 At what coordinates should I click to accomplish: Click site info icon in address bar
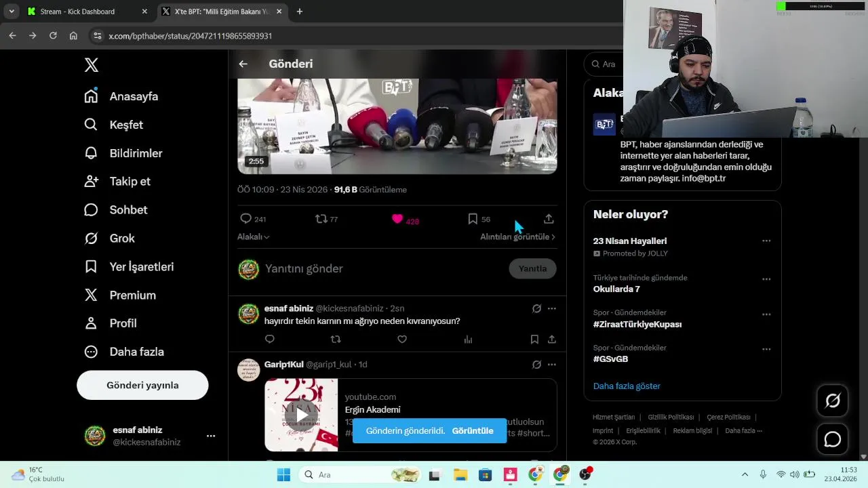[98, 36]
